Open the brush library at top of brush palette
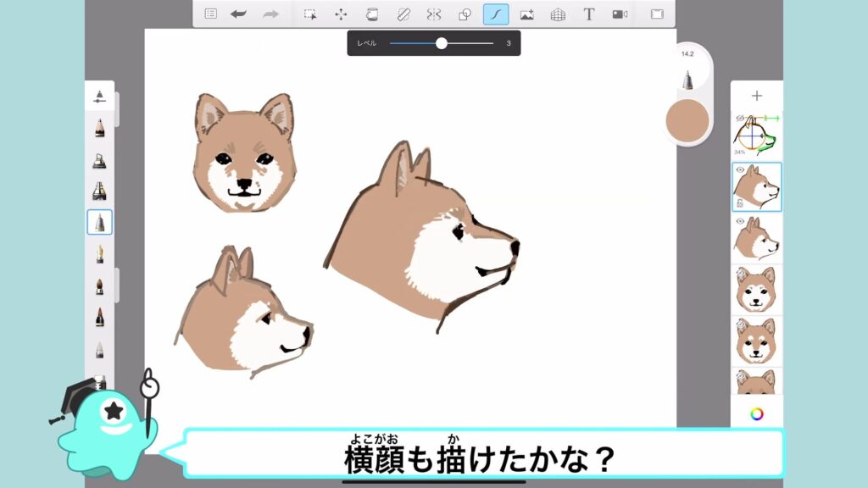 (x=99, y=96)
